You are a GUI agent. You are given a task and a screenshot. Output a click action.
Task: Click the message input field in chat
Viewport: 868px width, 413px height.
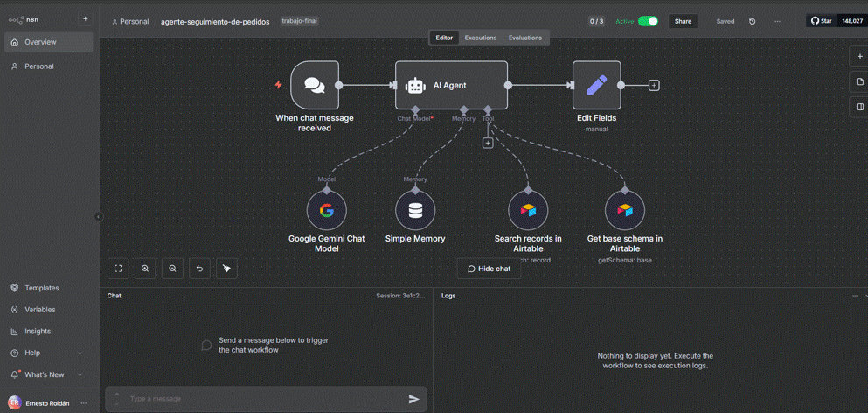(262, 399)
